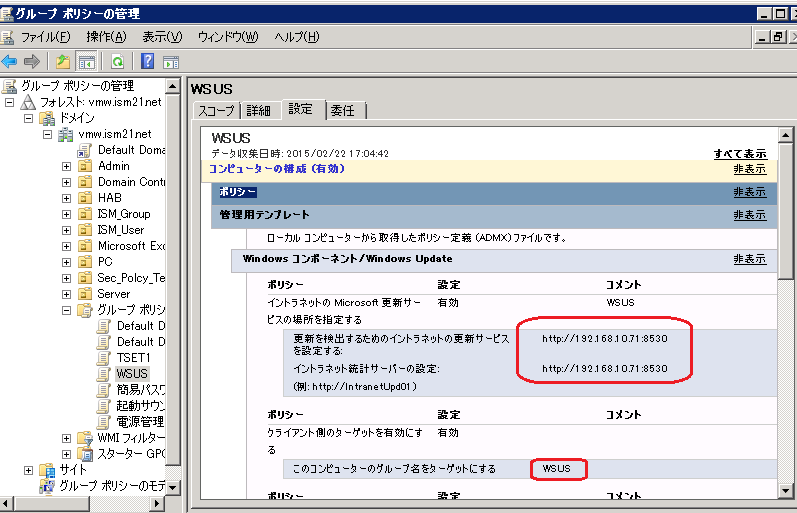Click the tree panel scrollbar down arrow
Image resolution: width=797 pixels, height=513 pixels.
click(x=172, y=487)
